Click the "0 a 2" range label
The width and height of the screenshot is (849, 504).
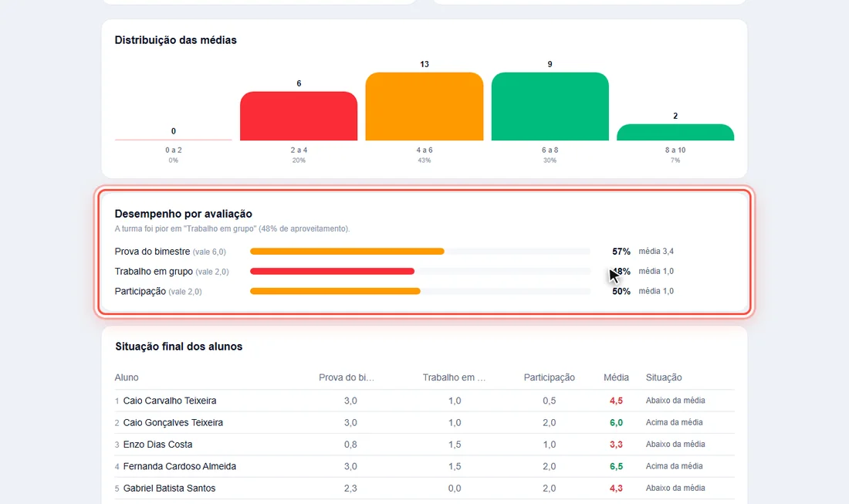(173, 150)
